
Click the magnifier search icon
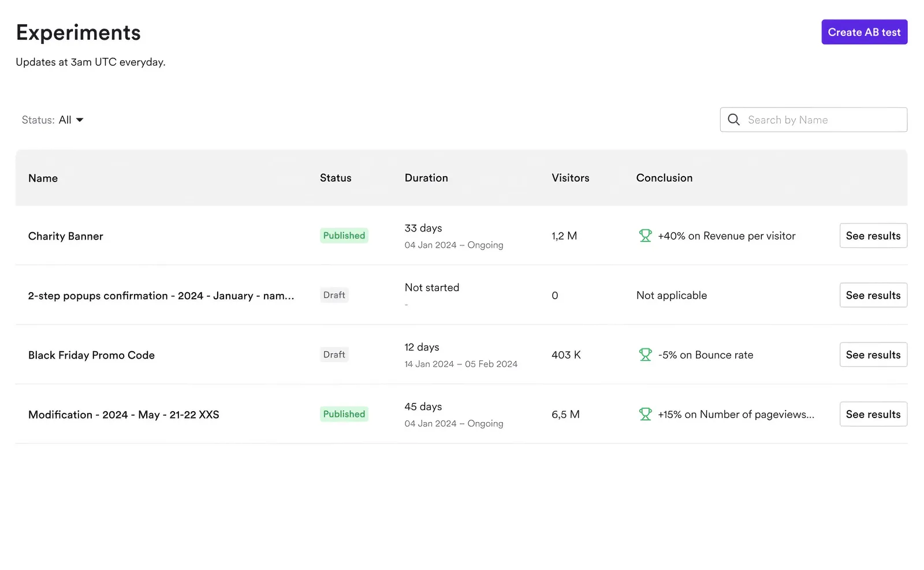tap(733, 120)
